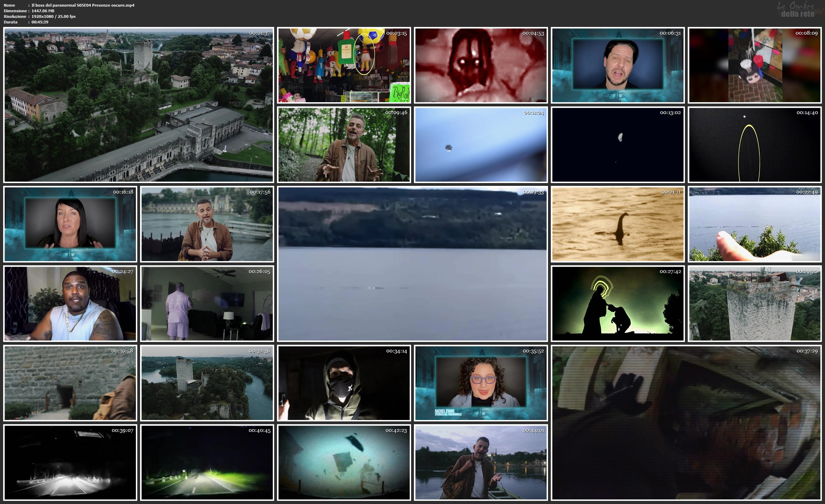Viewport: 825px width, 504px height.
Task: Select the large dark frame at 00:37:29
Action: tap(686, 423)
